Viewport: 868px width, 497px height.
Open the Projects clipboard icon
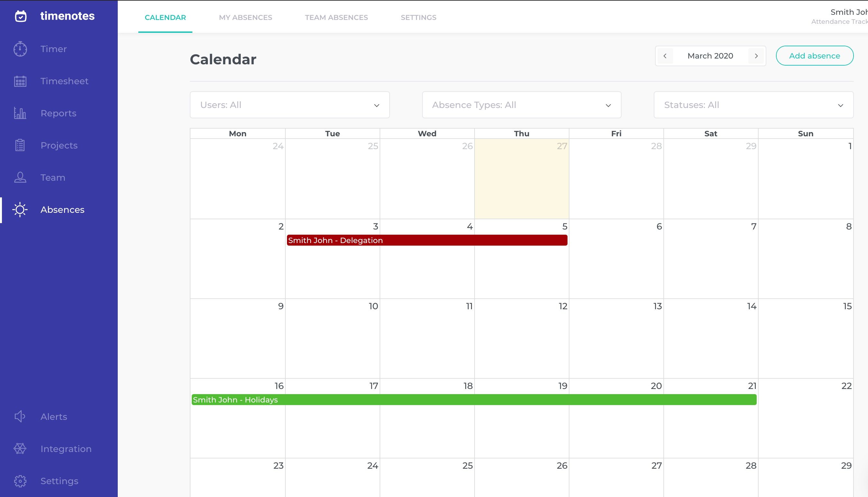click(x=20, y=145)
